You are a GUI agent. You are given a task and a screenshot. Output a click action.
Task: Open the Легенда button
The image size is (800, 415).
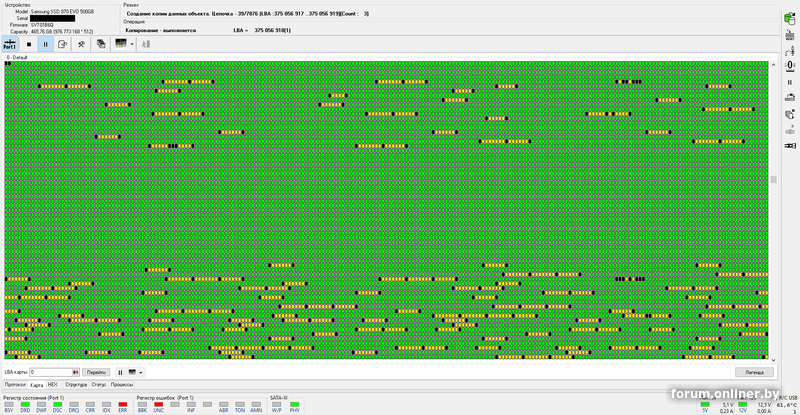pos(754,372)
